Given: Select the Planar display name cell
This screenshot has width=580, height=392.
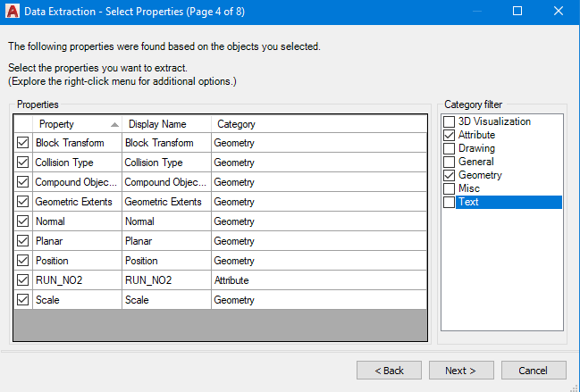Looking at the screenshot, I should pos(166,240).
